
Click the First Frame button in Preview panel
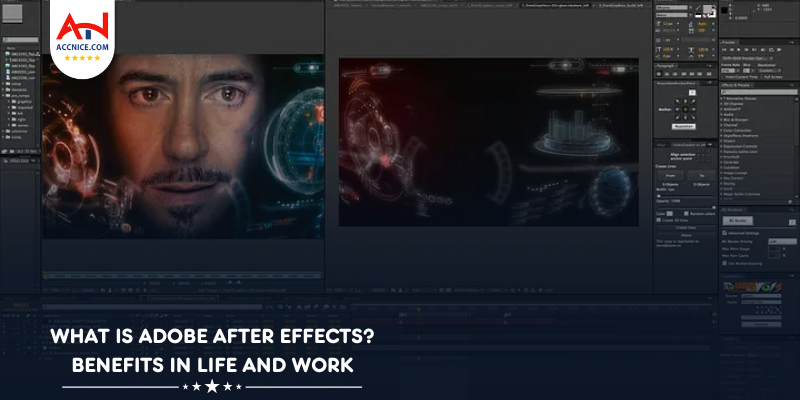(x=724, y=49)
